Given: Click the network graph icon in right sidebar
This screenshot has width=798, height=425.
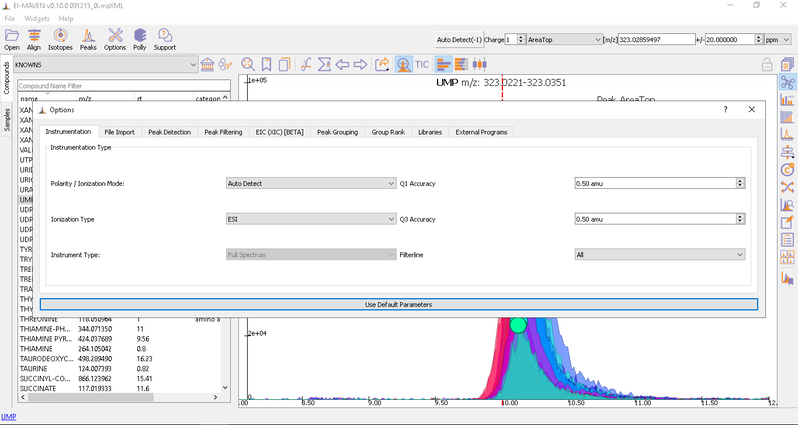Looking at the screenshot, I should point(787,82).
